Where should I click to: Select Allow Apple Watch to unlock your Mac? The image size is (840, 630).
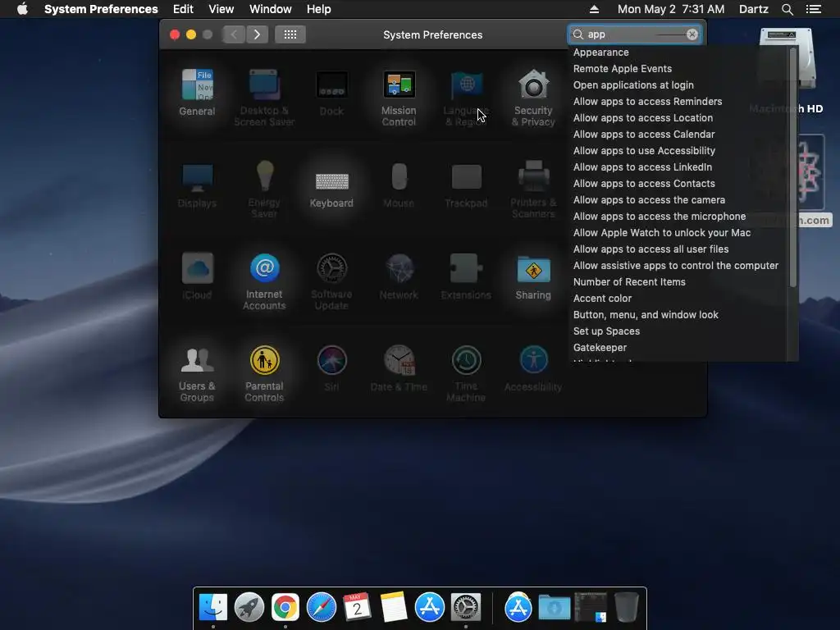pos(662,233)
